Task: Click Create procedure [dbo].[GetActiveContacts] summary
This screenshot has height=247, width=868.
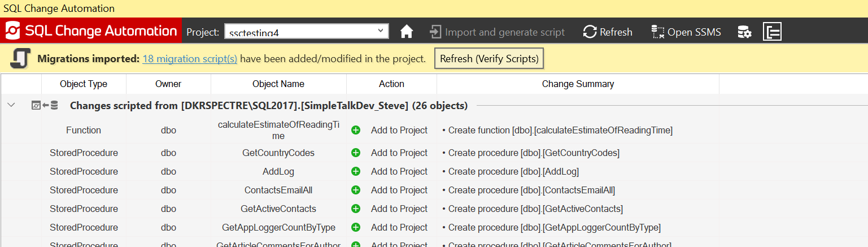Action: click(x=533, y=209)
